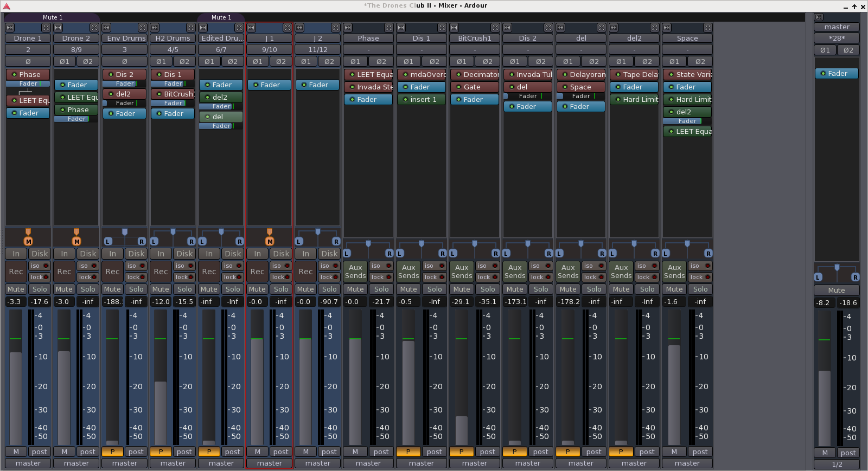Click the -8.2 gain entry on master strip
This screenshot has height=471, width=868.
(825, 303)
